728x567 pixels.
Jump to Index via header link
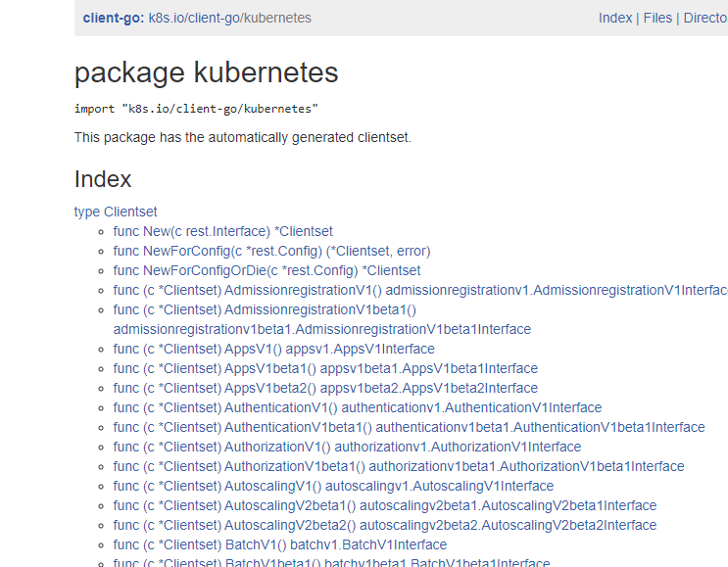[615, 18]
